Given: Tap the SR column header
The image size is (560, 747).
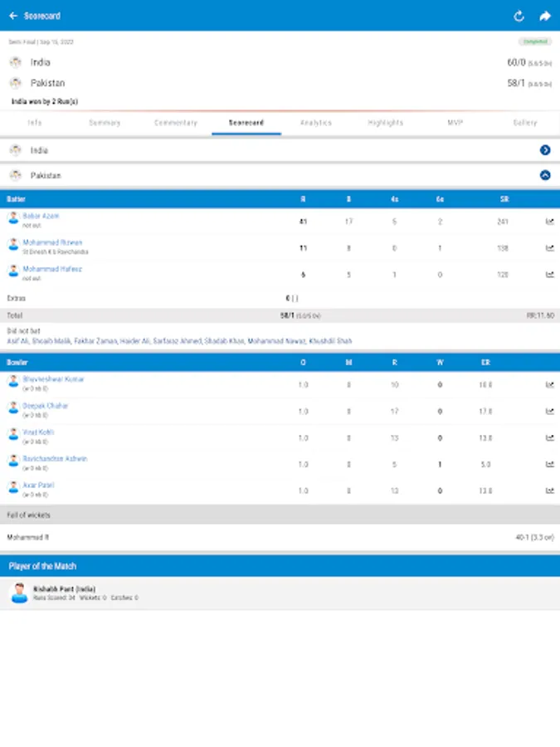Looking at the screenshot, I should [504, 199].
